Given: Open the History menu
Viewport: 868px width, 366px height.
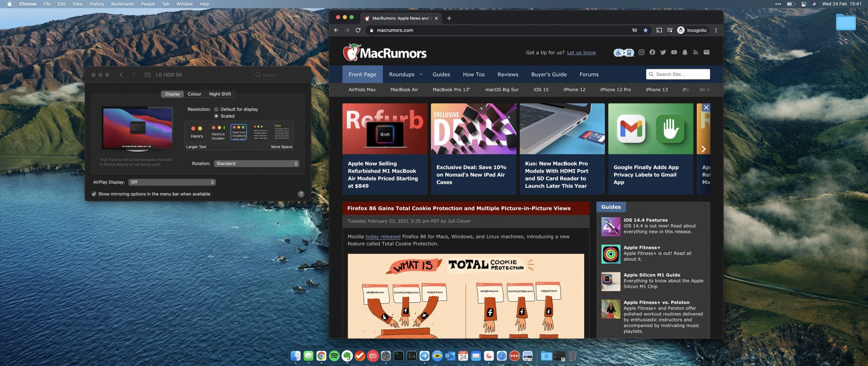Looking at the screenshot, I should pos(97,4).
